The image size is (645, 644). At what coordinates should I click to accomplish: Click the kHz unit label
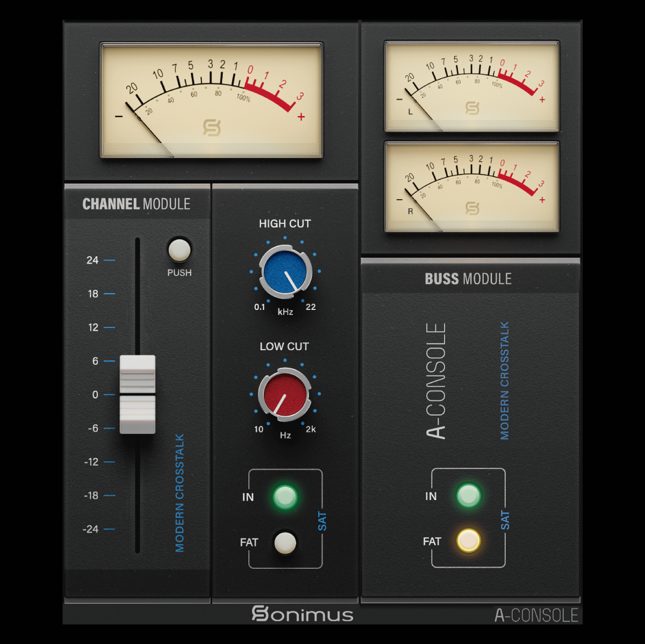click(285, 312)
